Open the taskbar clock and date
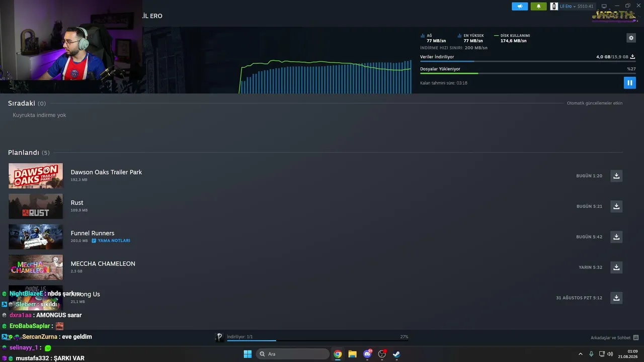The height and width of the screenshot is (362, 644). 629,354
